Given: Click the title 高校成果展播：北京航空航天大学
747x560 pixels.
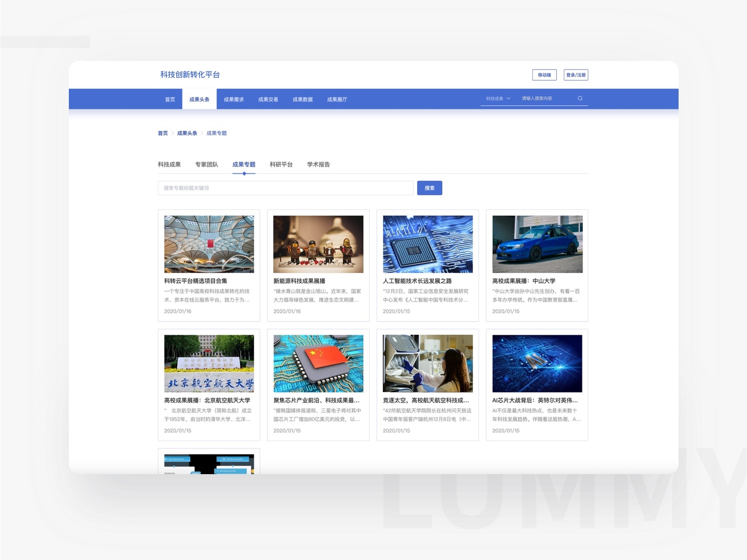Looking at the screenshot, I should [x=207, y=401].
